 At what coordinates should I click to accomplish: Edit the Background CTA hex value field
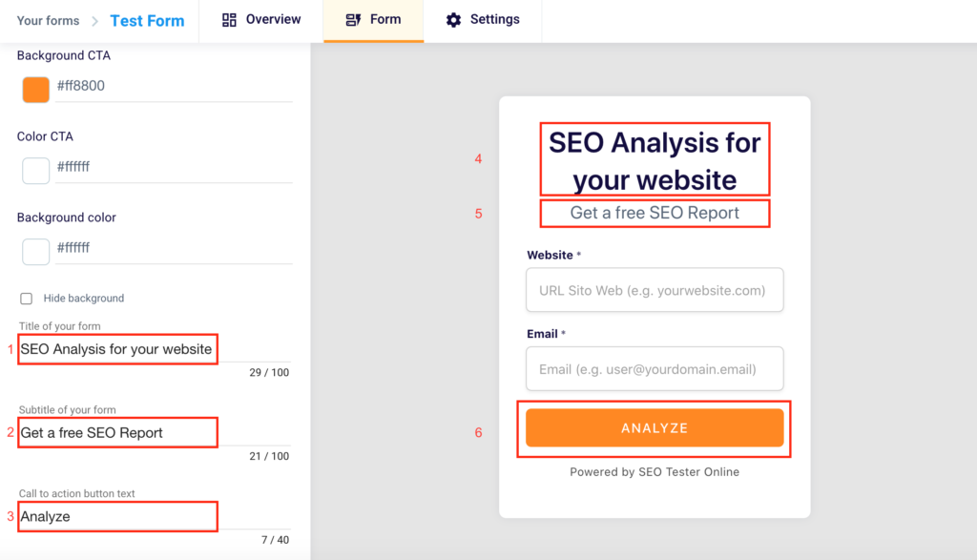click(172, 87)
